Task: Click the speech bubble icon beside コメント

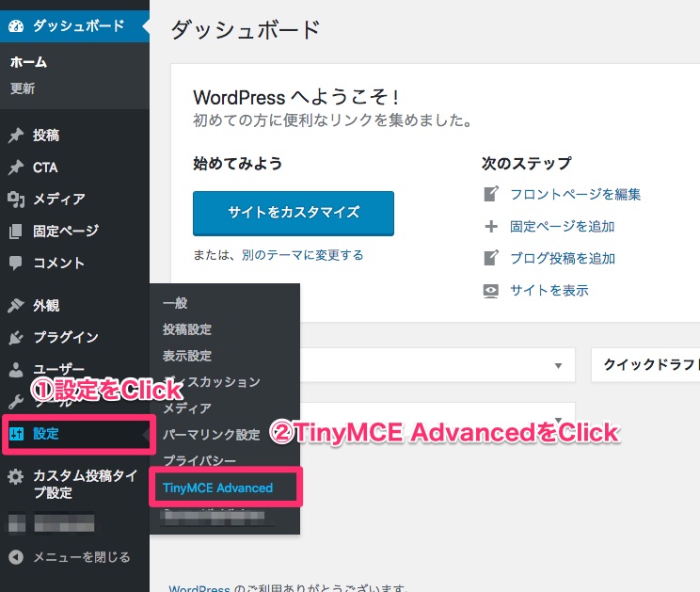Action: pos(16,263)
